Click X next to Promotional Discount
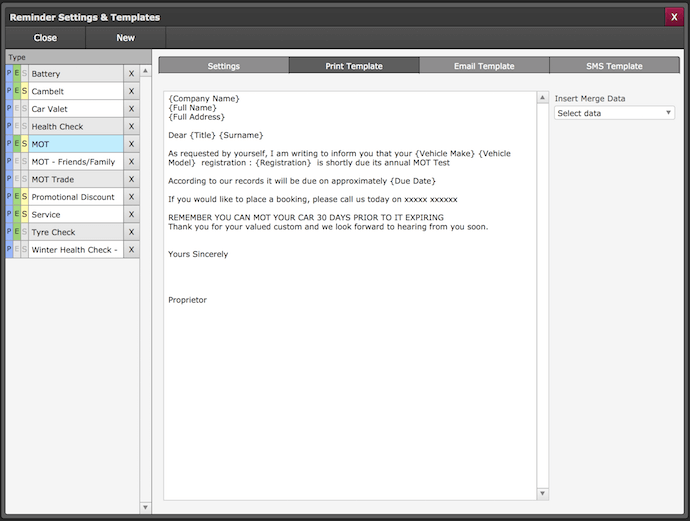Viewport: 690px width, 521px height. (x=131, y=197)
